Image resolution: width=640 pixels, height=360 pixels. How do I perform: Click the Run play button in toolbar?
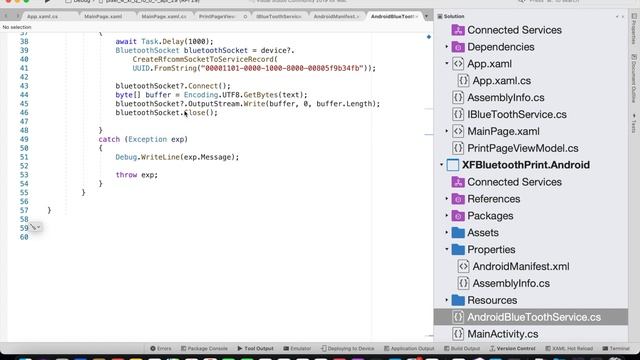click(x=47, y=2)
